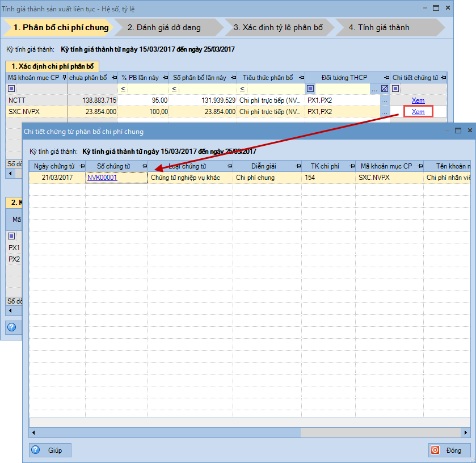Open filter operator for % PB lần này
The height and width of the screenshot is (463, 476).
coord(123,89)
